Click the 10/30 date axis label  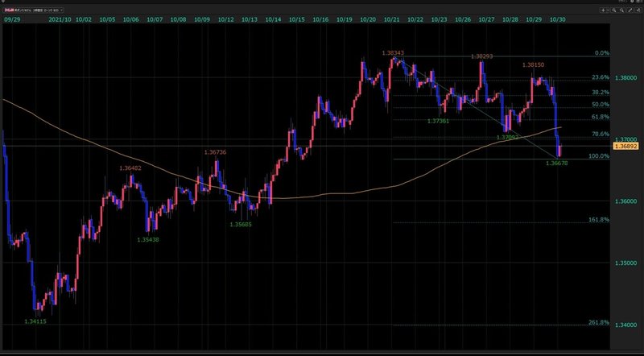[557, 19]
